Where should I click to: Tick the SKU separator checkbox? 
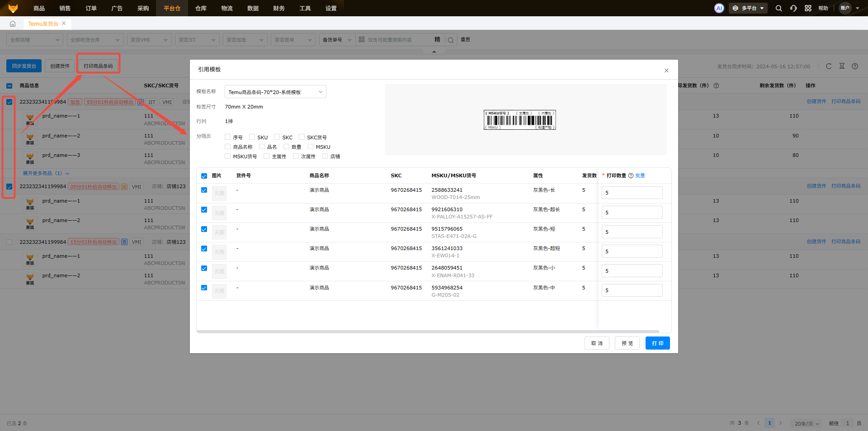point(252,137)
